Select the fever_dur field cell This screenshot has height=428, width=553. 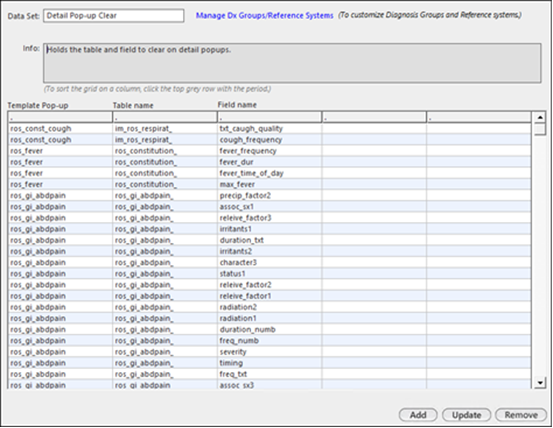tap(269, 162)
